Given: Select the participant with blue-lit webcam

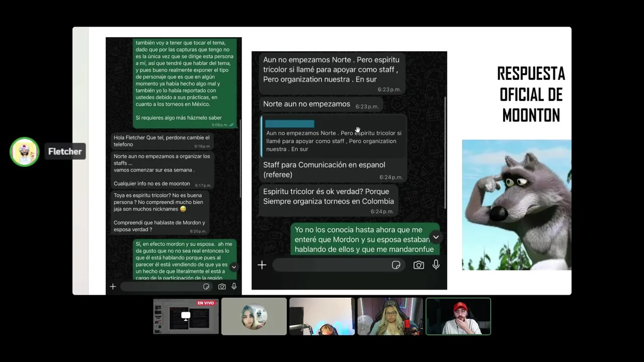Looking at the screenshot, I should pyautogui.click(x=322, y=316).
